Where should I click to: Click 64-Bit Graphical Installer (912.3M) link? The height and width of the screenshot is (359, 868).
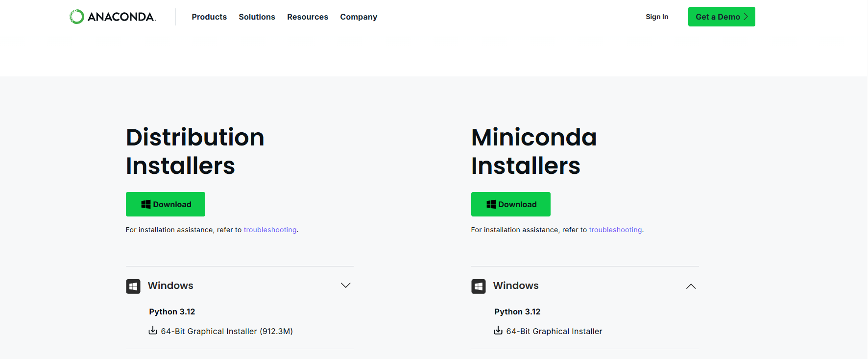click(227, 331)
